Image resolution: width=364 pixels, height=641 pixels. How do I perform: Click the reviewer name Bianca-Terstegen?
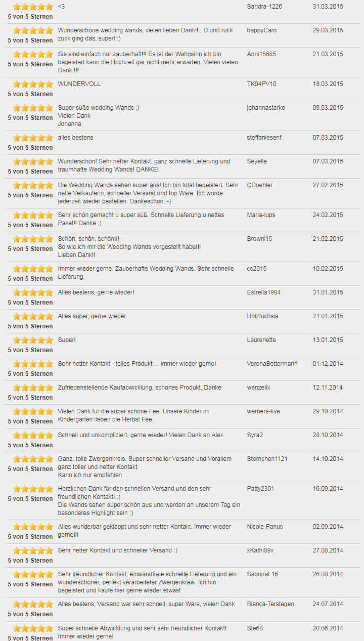pos(271,604)
